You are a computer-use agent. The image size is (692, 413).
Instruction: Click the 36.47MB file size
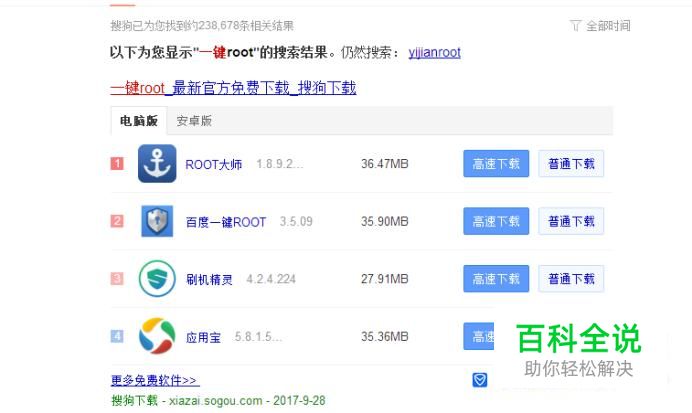pyautogui.click(x=385, y=164)
